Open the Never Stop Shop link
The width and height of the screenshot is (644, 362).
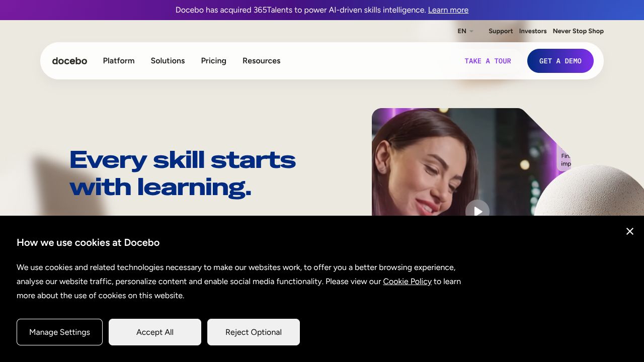click(578, 31)
